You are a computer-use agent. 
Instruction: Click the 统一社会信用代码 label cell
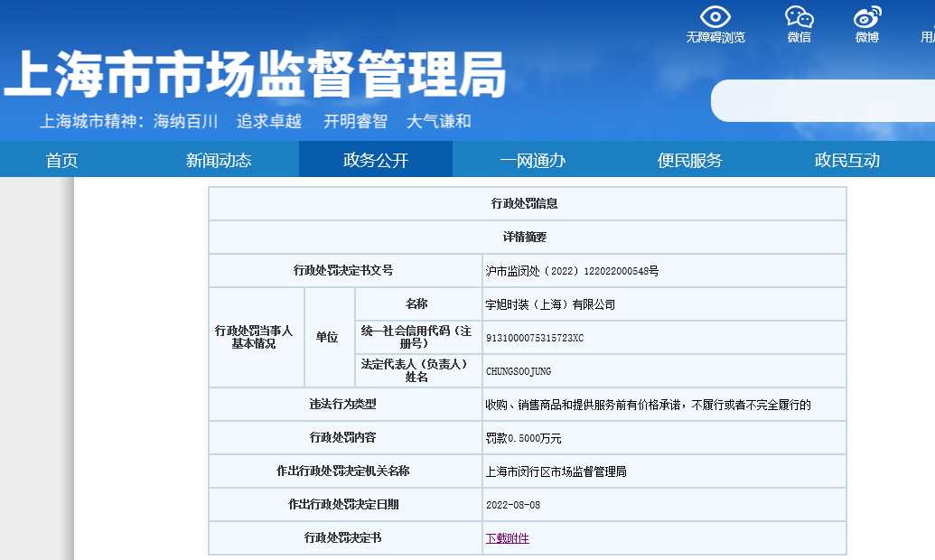coord(416,337)
